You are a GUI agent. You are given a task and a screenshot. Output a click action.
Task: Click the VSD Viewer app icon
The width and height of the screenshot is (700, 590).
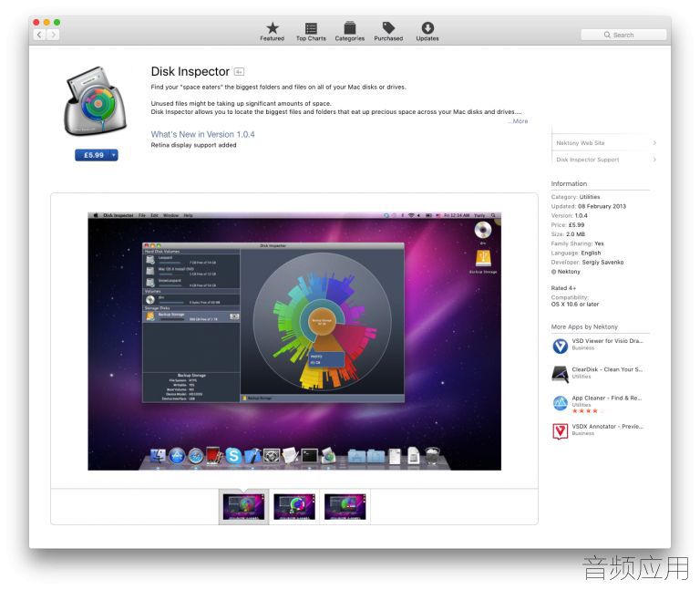coord(560,346)
